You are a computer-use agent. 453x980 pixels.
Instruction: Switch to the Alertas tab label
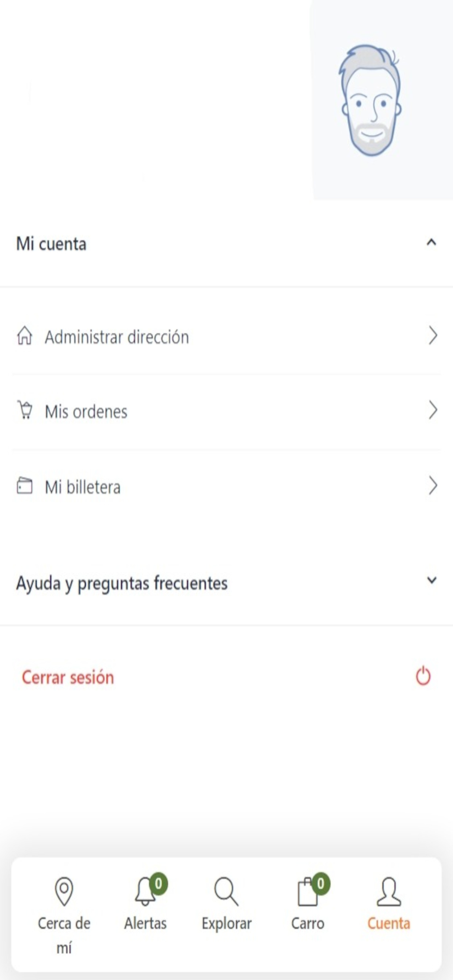145,924
